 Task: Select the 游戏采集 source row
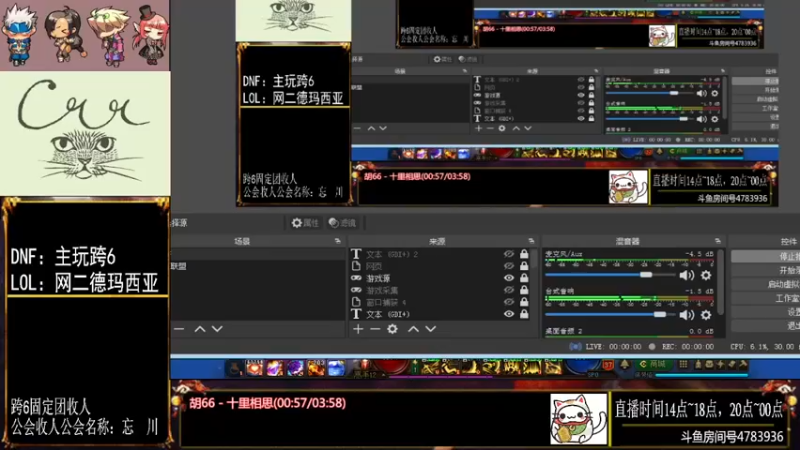coord(440,290)
